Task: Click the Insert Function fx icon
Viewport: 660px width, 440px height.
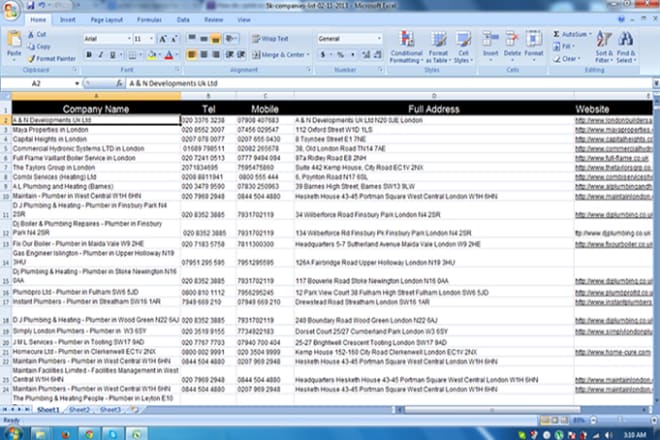Action: pos(119,83)
